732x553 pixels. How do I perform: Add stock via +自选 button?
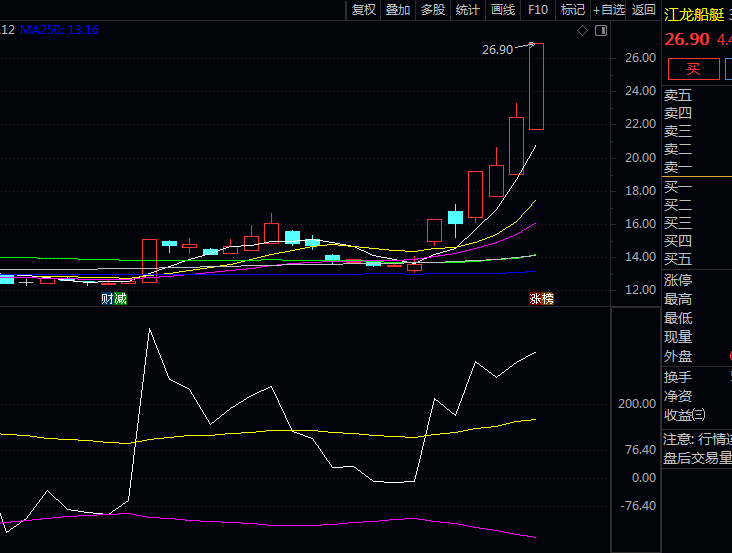coord(609,10)
